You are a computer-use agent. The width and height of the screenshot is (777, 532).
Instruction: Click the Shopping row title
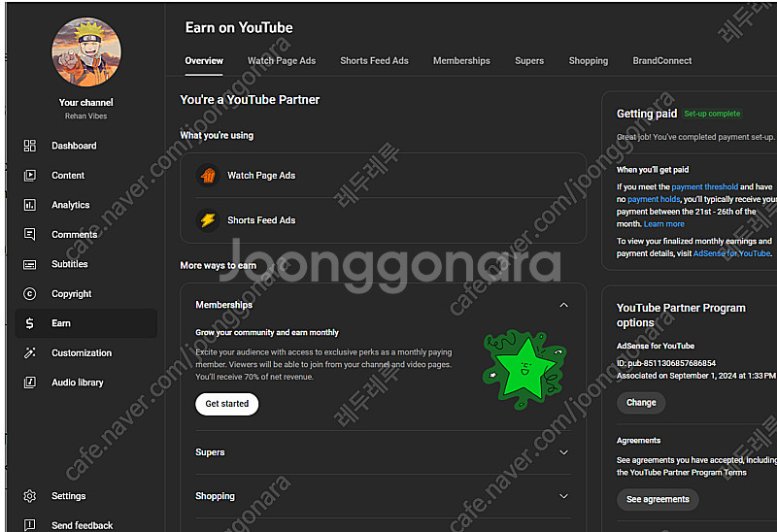point(215,496)
